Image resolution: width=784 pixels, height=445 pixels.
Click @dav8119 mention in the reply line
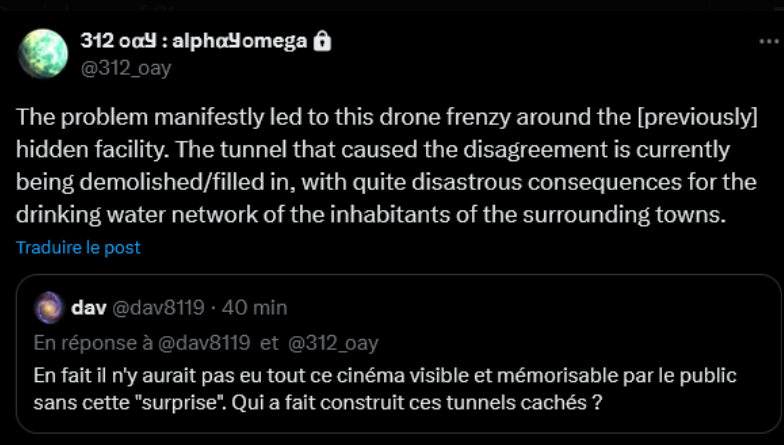[x=203, y=343]
